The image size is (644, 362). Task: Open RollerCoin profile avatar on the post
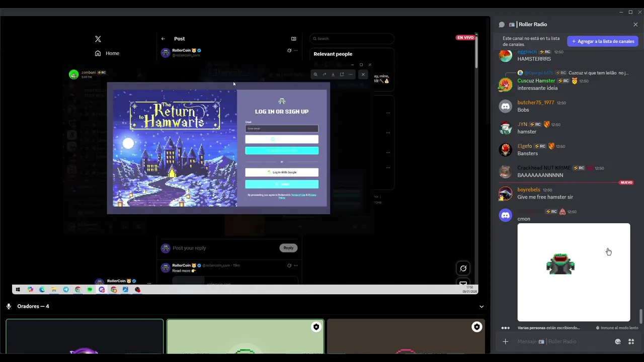[165, 52]
